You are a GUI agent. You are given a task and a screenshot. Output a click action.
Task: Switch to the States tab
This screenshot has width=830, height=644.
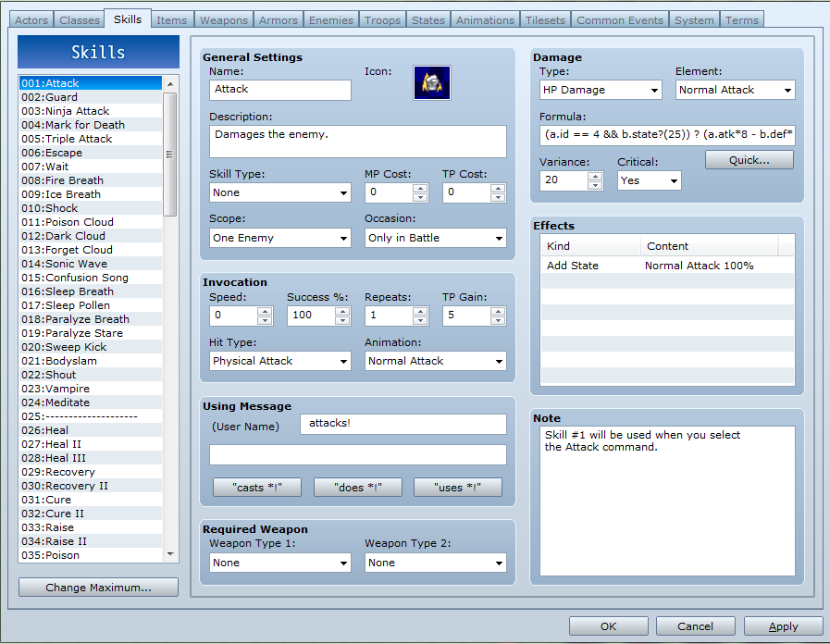pyautogui.click(x=428, y=20)
